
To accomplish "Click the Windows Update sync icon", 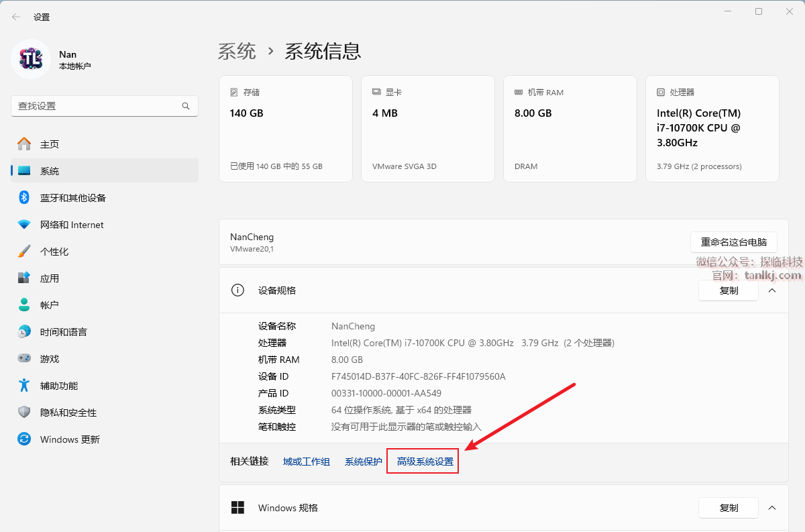I will coord(24,439).
